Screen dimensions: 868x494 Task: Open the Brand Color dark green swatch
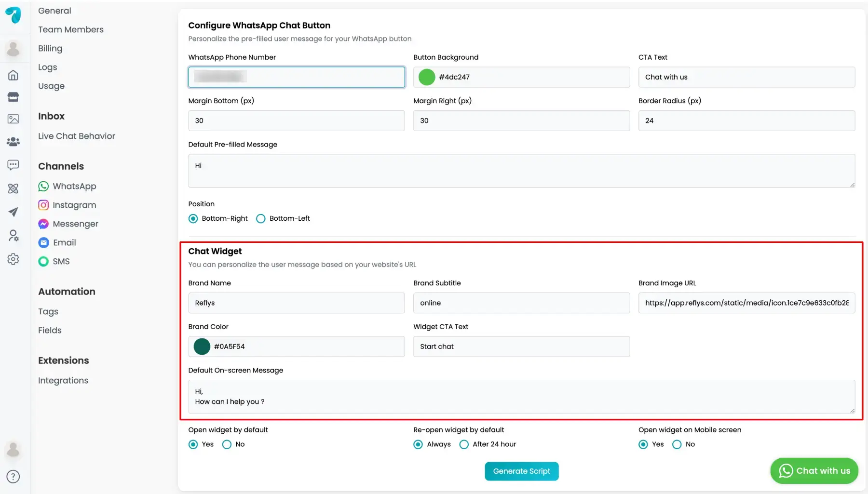(202, 347)
